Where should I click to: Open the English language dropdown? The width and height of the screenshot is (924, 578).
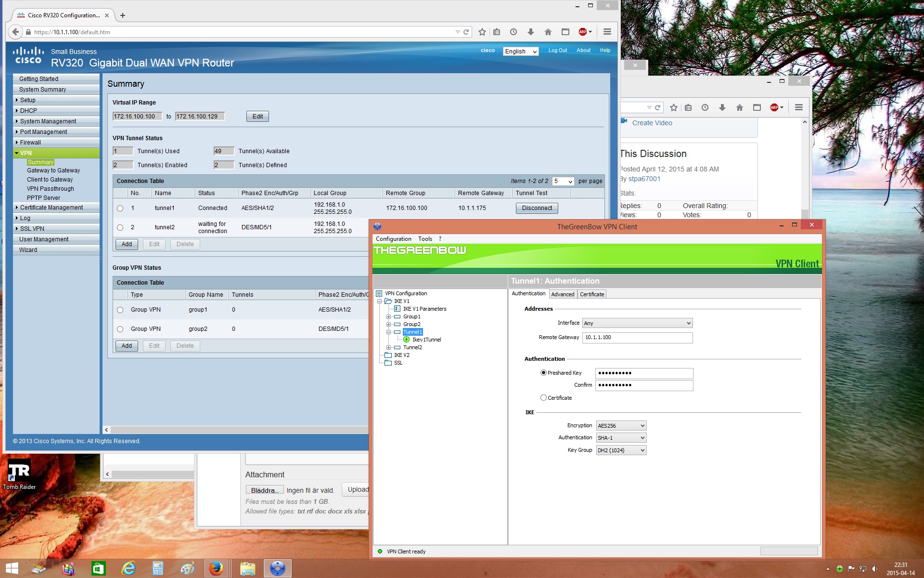click(521, 52)
